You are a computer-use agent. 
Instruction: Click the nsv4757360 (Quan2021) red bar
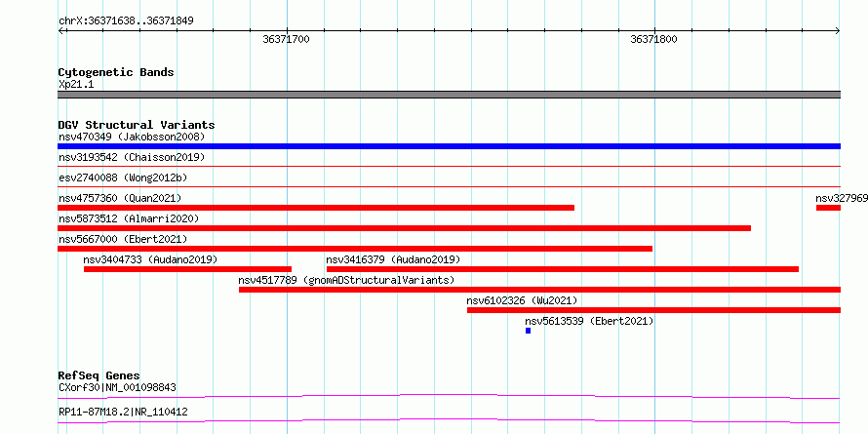point(316,208)
